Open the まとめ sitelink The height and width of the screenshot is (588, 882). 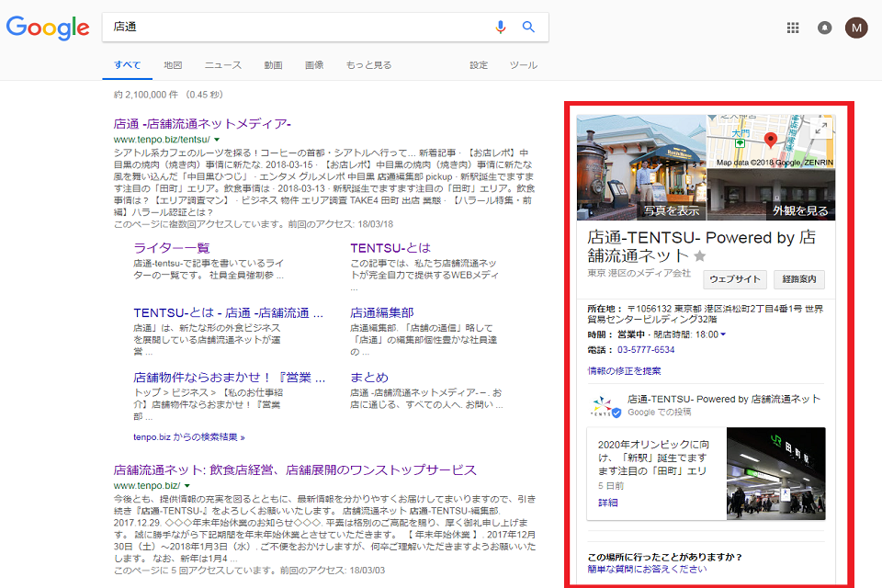(x=369, y=378)
